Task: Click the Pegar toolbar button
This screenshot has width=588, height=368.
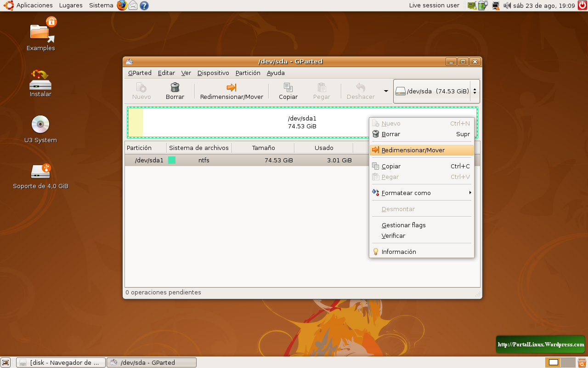Action: (322, 91)
